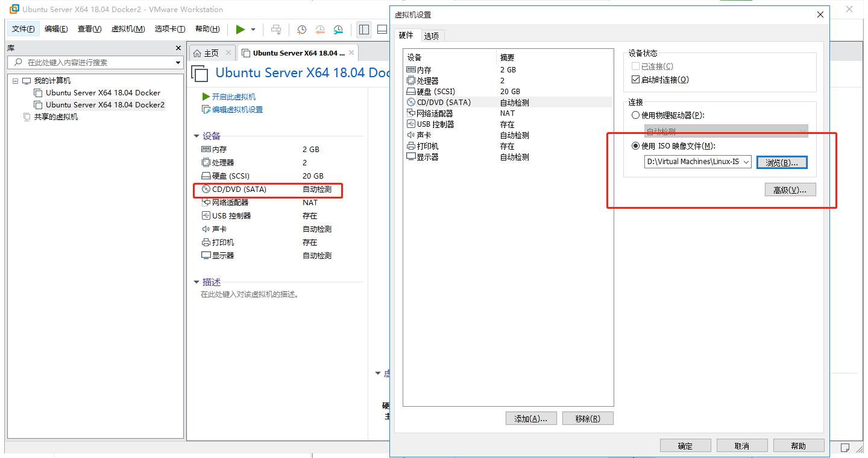Click the 添加(A)... add device button

(x=530, y=419)
